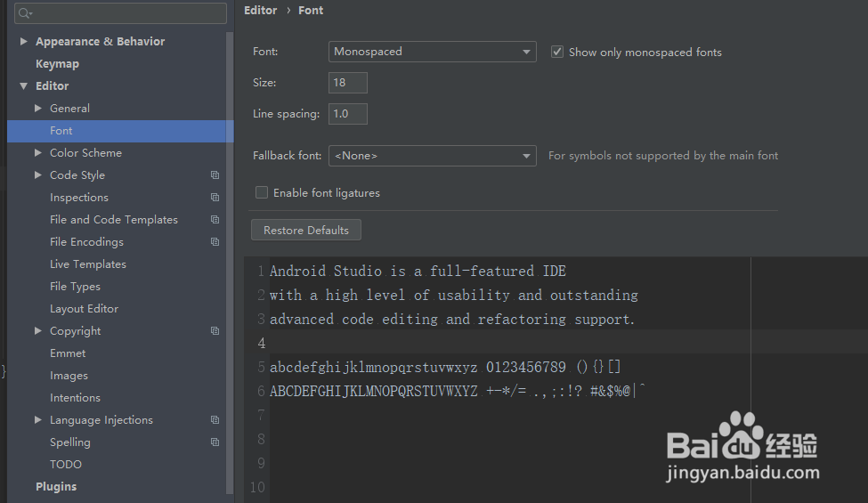Open TODO settings page
The width and height of the screenshot is (868, 503).
[65, 464]
